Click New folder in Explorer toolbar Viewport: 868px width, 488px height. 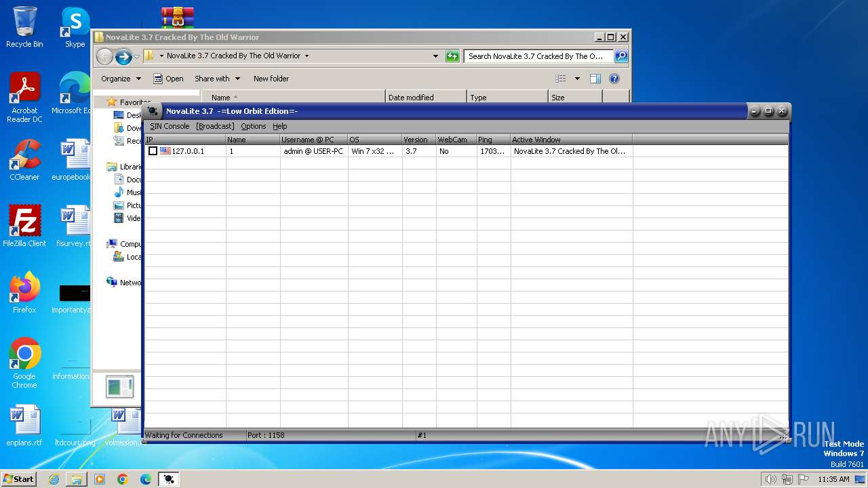(x=271, y=79)
